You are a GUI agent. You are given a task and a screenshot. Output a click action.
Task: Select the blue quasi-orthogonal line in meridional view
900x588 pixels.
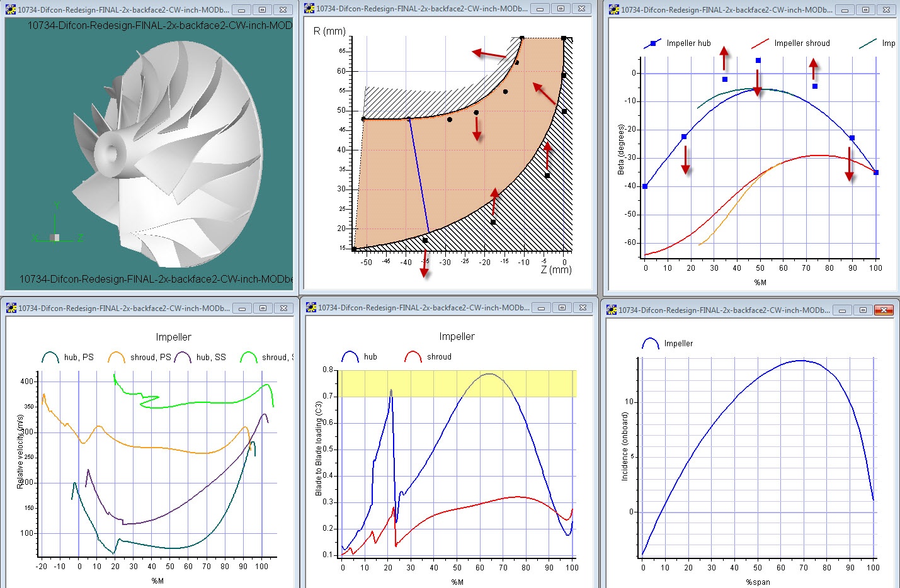419,176
